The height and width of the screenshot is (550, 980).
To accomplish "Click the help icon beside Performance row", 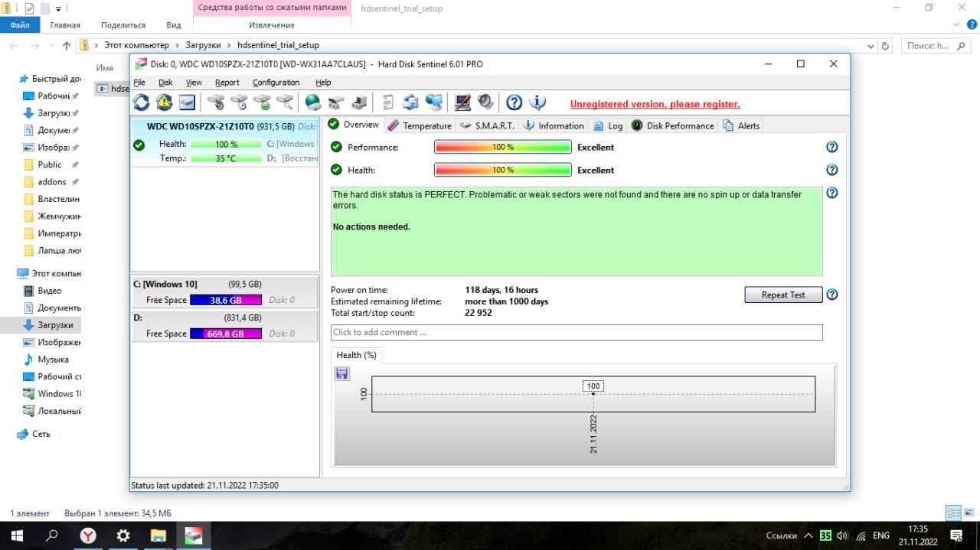I will (832, 147).
